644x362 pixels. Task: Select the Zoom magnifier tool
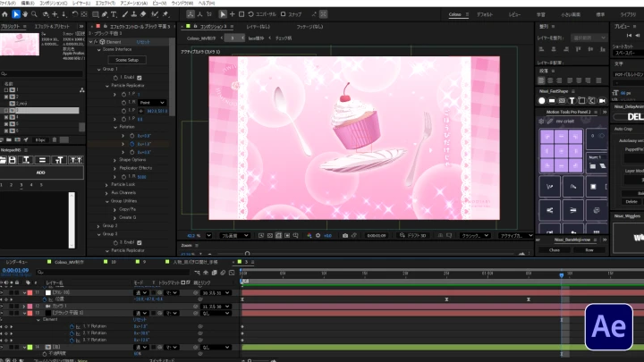click(34, 14)
